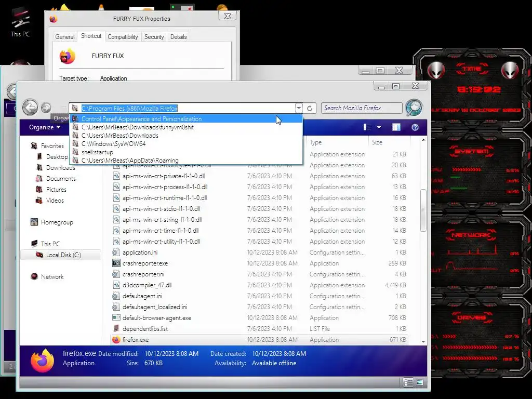Select crashreporter.ini file name

point(143,274)
